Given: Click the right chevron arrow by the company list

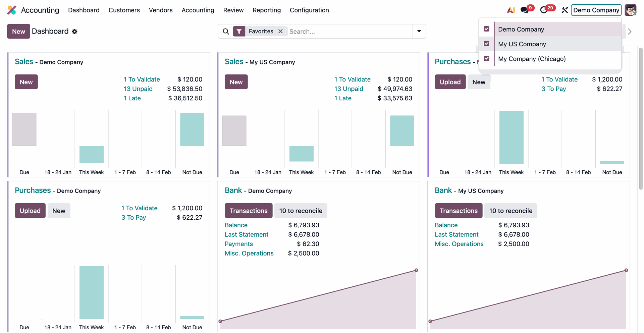Looking at the screenshot, I should [630, 32].
